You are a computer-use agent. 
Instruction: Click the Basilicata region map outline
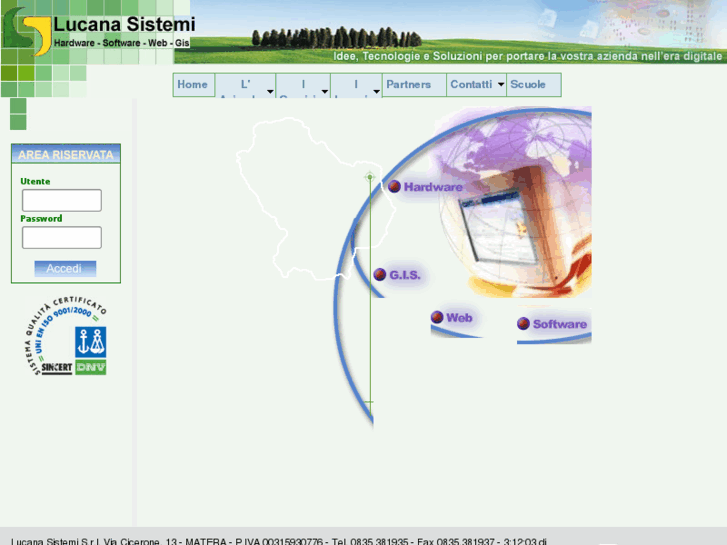point(315,199)
